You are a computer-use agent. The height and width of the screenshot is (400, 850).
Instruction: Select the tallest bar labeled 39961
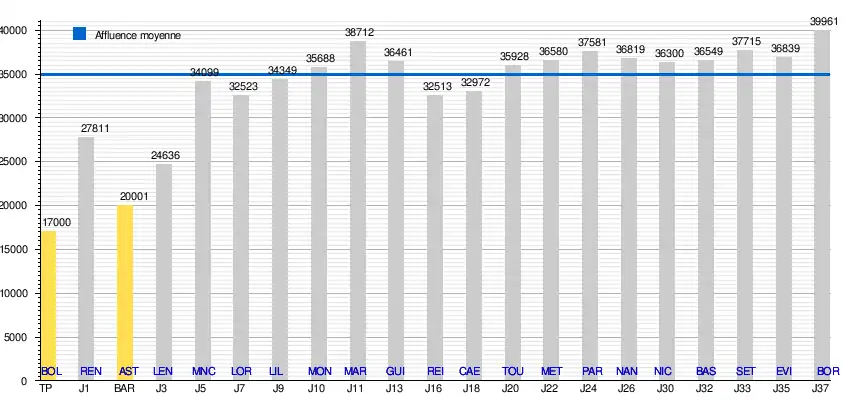[822, 200]
